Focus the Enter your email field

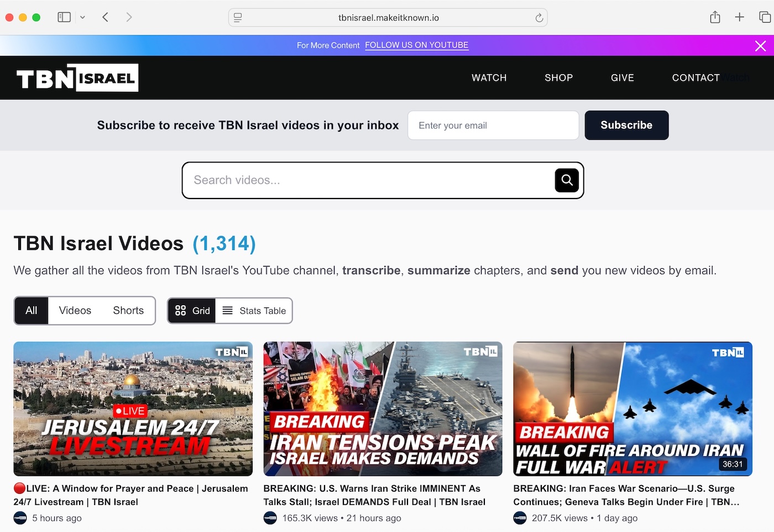(493, 126)
